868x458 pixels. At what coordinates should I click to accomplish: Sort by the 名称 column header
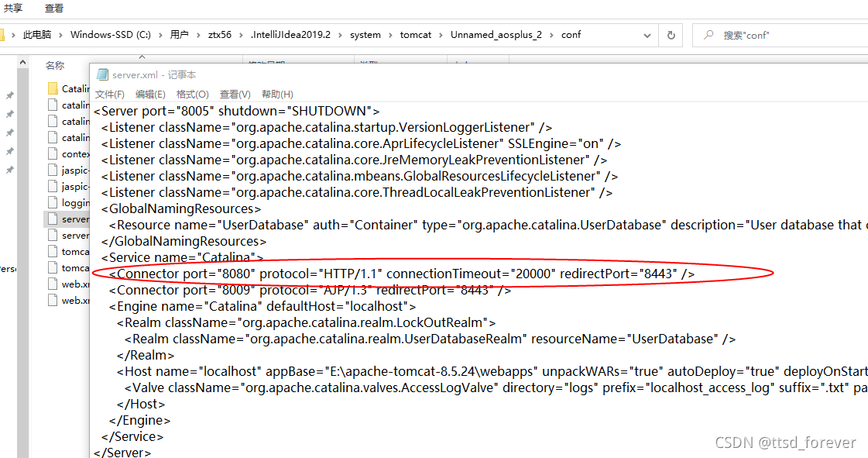coord(55,65)
